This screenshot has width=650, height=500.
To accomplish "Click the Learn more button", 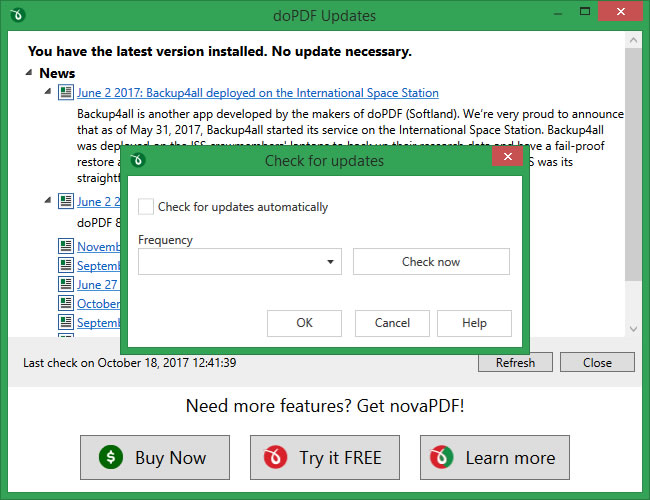I will (x=495, y=458).
